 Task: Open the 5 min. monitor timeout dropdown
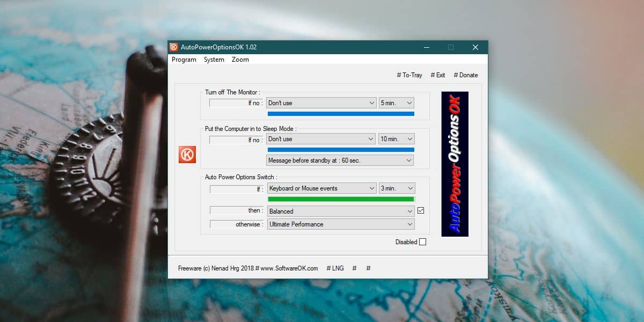[x=397, y=103]
